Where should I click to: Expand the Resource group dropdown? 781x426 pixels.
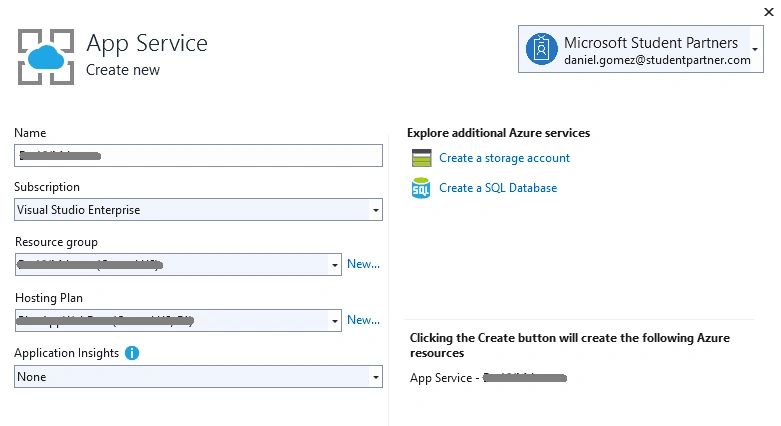335,265
